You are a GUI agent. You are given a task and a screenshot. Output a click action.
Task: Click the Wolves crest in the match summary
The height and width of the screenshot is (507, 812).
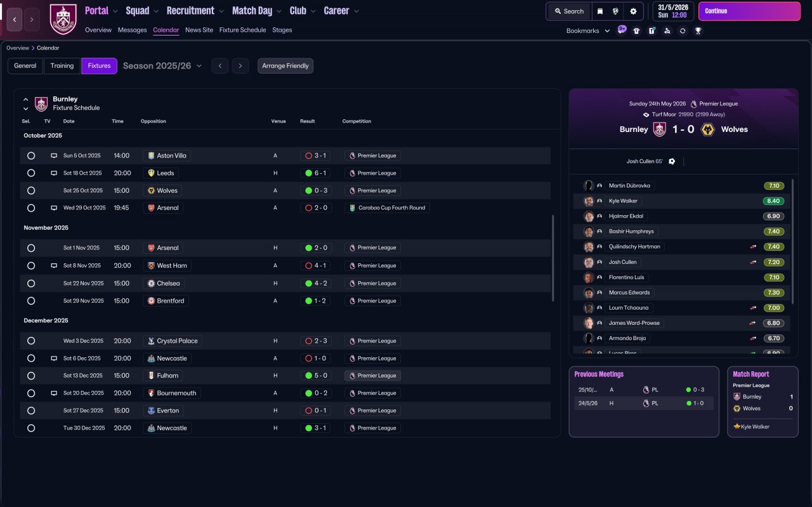(708, 129)
